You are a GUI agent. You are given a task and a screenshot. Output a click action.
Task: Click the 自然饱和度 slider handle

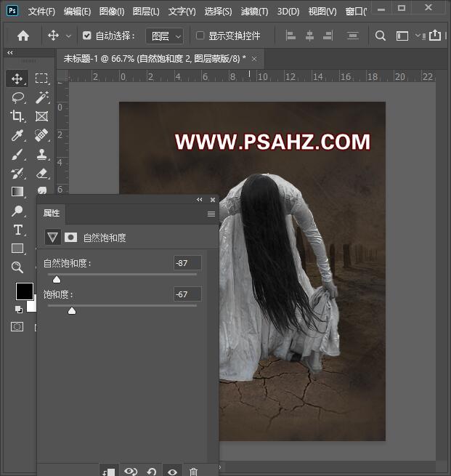pos(57,279)
